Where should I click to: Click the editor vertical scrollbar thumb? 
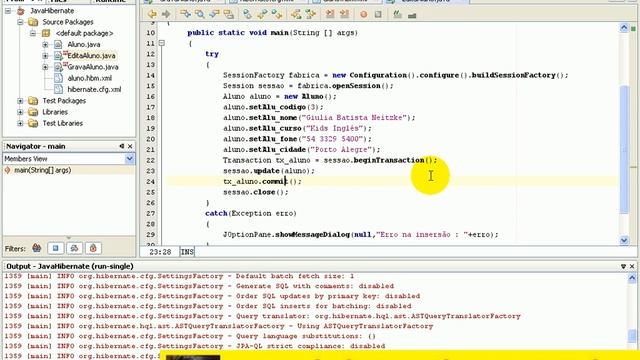tap(624, 149)
